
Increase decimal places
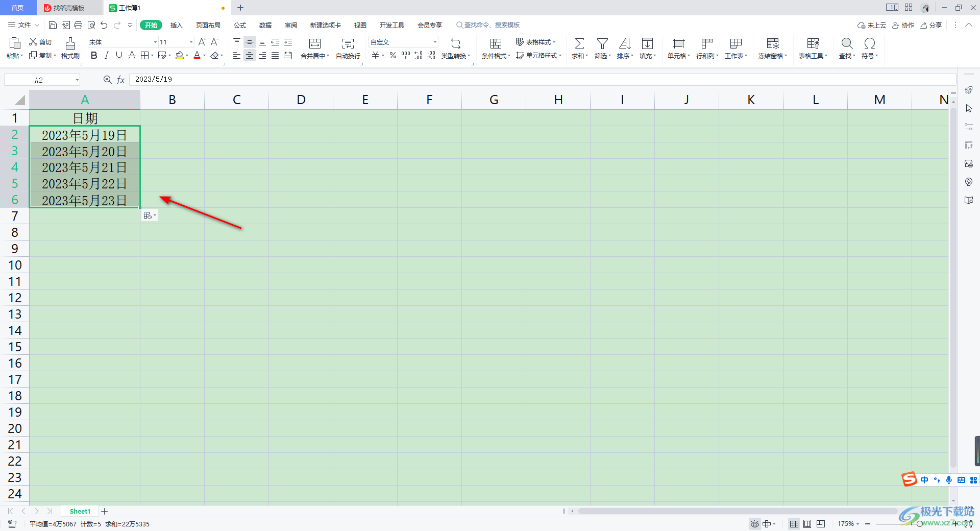coord(419,55)
